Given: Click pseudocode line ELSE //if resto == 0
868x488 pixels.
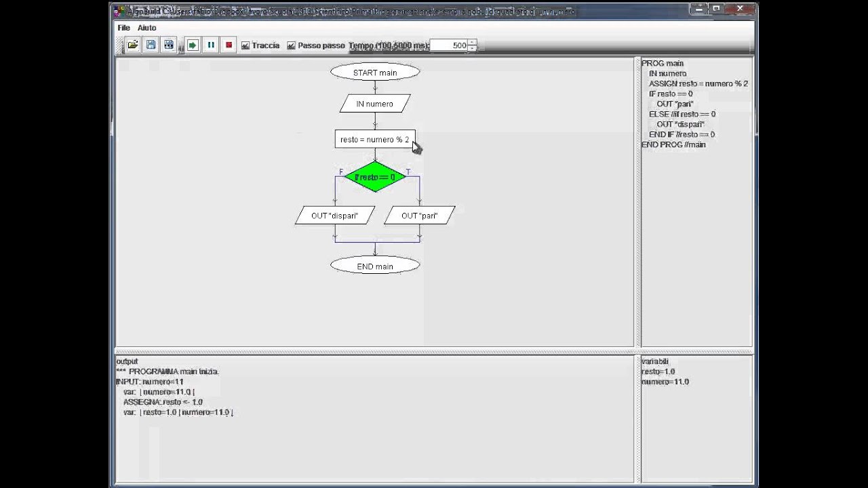Looking at the screenshot, I should click(x=682, y=114).
